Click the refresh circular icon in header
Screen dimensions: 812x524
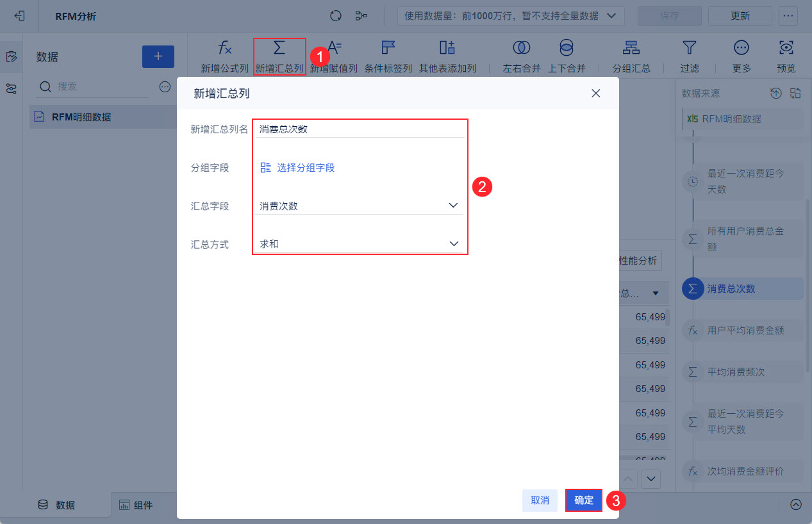[336, 16]
